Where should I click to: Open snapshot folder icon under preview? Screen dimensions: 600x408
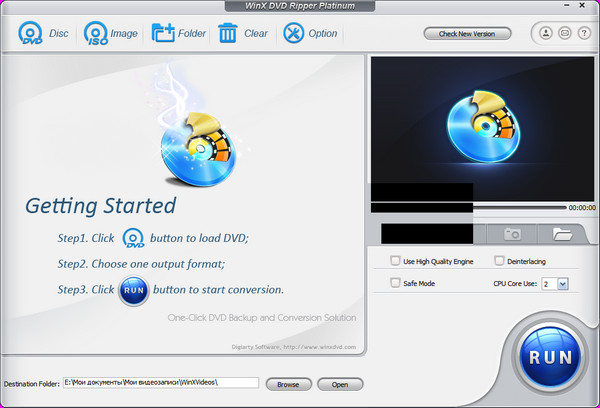click(562, 234)
